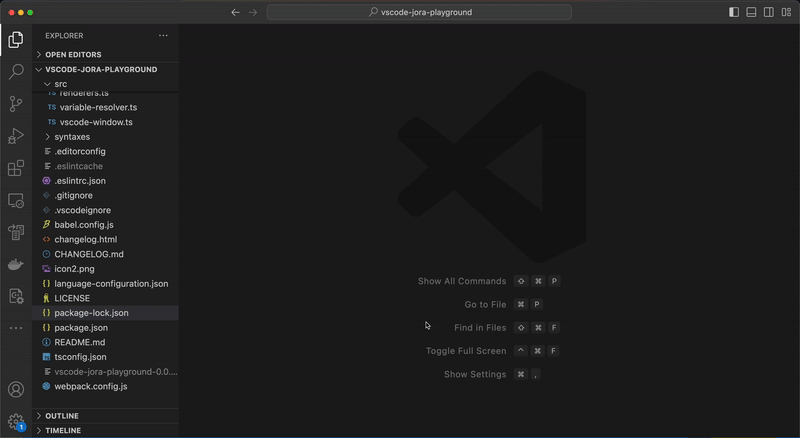This screenshot has width=800, height=438.
Task: Collapse the src folder
Action: click(106, 84)
